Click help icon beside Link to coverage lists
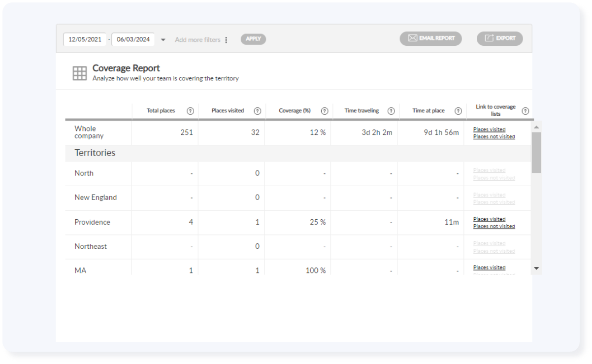 pyautogui.click(x=526, y=111)
